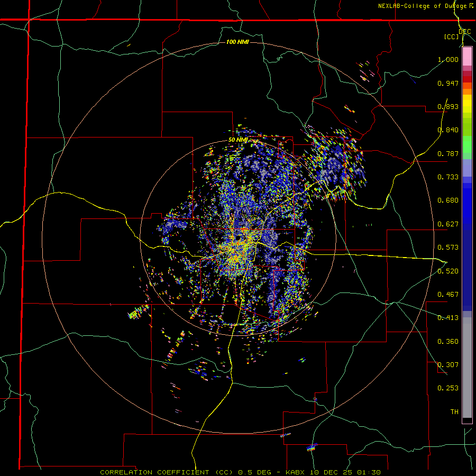The height and width of the screenshot is (476, 476).
Task: Click the 0.467 legend value
Action: (448, 295)
